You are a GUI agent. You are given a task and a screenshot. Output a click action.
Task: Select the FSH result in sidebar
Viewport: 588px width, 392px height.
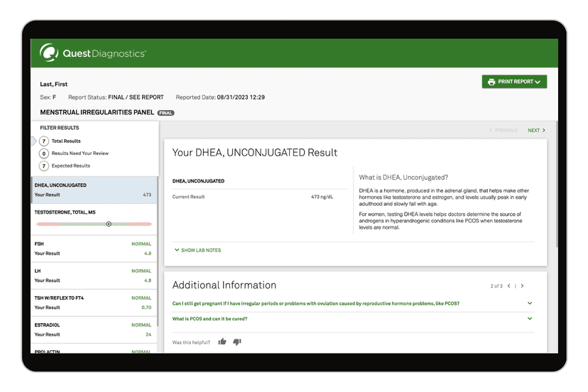[x=93, y=249]
